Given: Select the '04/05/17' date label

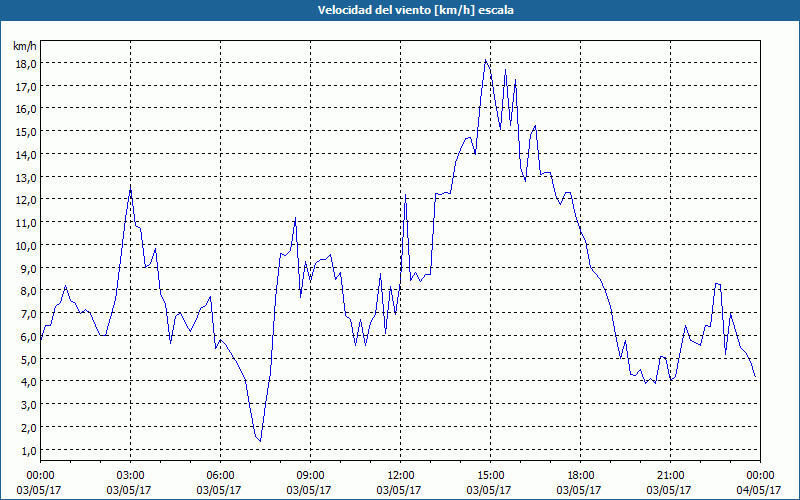Looking at the screenshot, I should coord(759,490).
